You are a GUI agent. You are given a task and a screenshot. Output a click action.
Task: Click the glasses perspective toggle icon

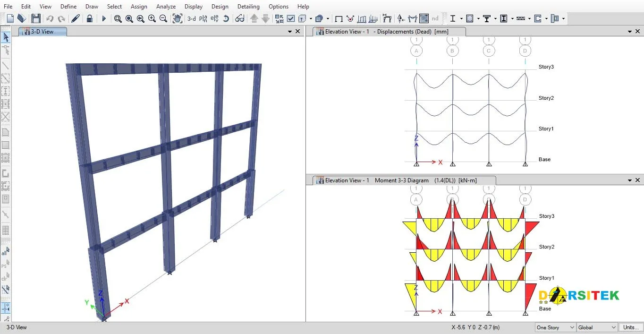pos(240,18)
